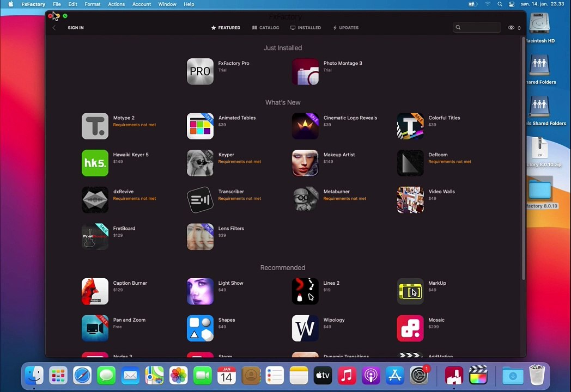Screen dimensions: 571x392
Task: Open the Makeup Artist icon
Action: tap(305, 163)
